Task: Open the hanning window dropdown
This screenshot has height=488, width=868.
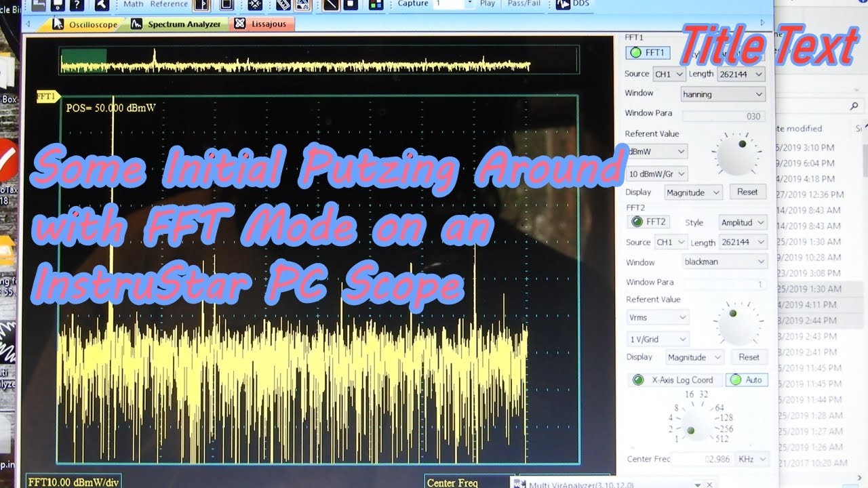Action: click(x=723, y=94)
